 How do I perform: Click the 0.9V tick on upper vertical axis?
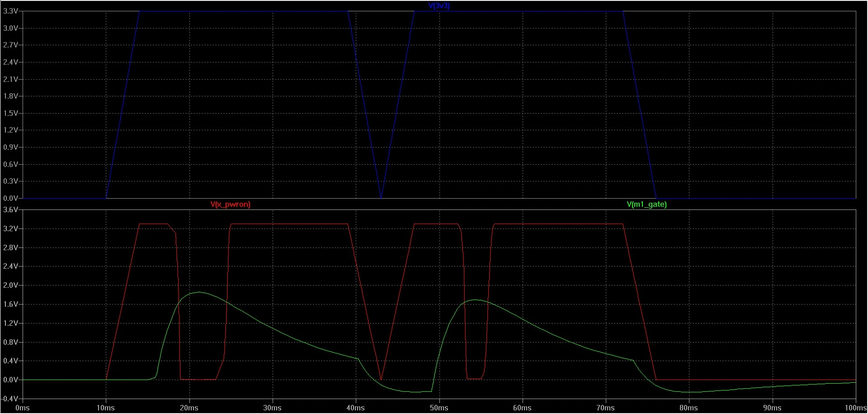pyautogui.click(x=10, y=148)
